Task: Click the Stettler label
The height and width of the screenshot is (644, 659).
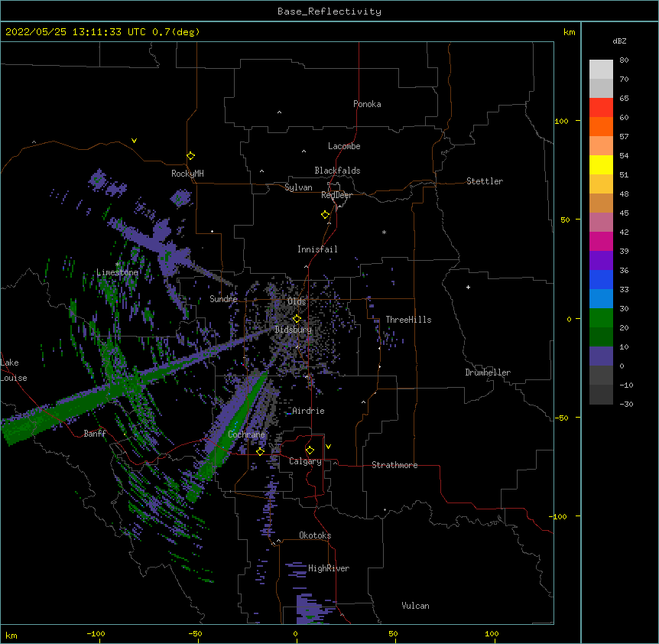Action: click(484, 181)
